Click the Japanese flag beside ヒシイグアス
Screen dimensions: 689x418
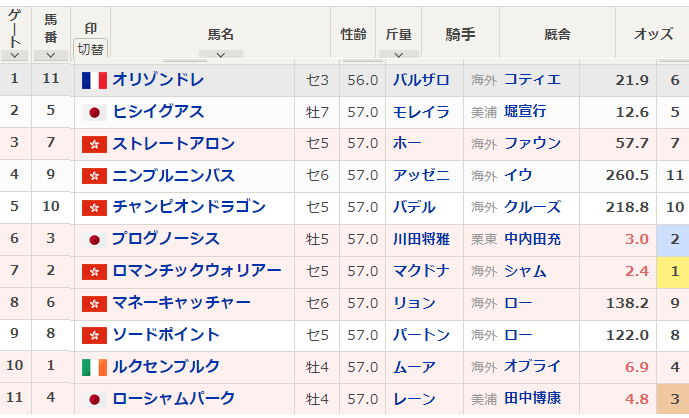[94, 113]
